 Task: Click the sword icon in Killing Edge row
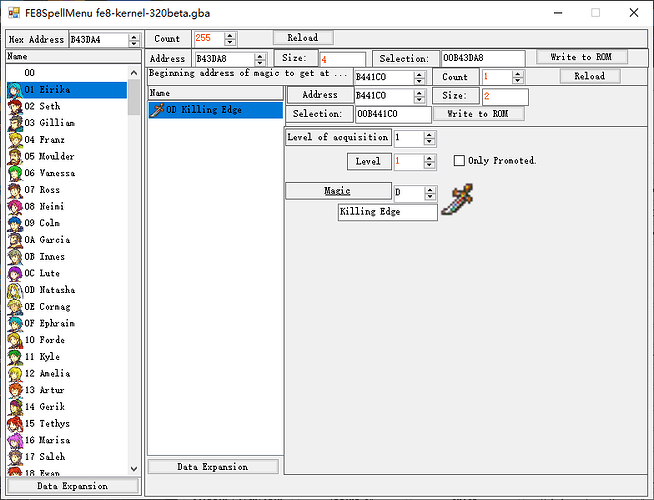[157, 111]
